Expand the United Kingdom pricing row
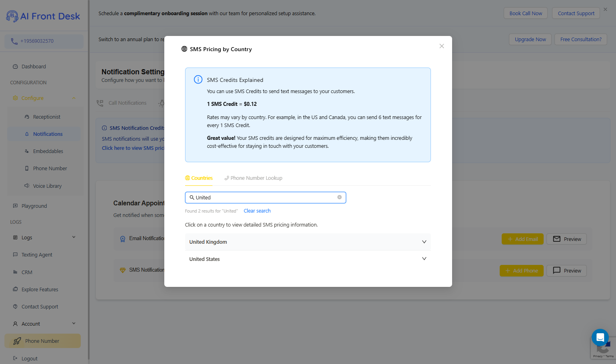This screenshot has height=364, width=616. pos(308,242)
